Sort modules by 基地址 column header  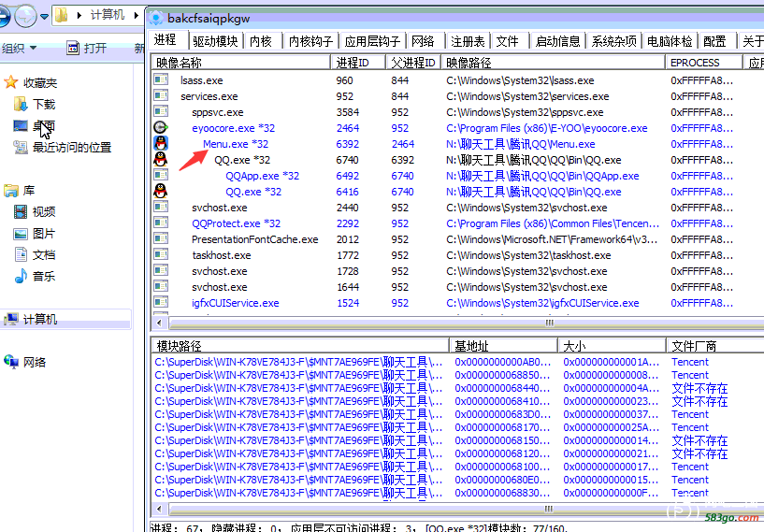503,346
